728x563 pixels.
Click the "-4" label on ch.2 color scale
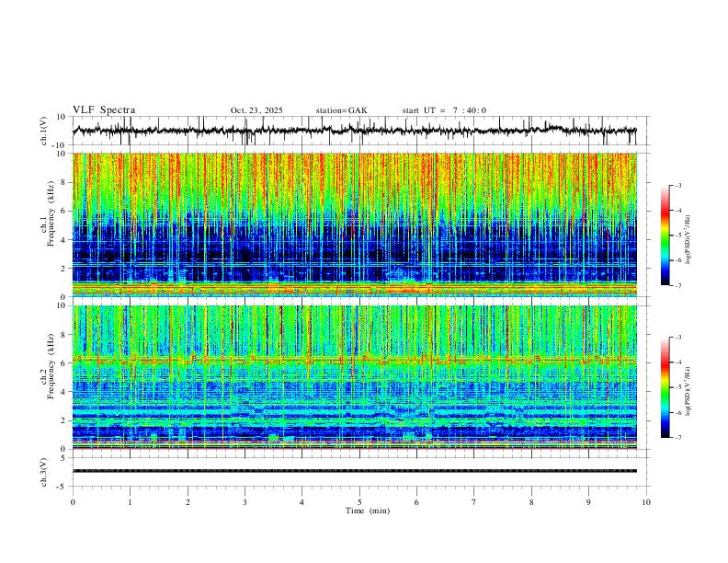[678, 362]
